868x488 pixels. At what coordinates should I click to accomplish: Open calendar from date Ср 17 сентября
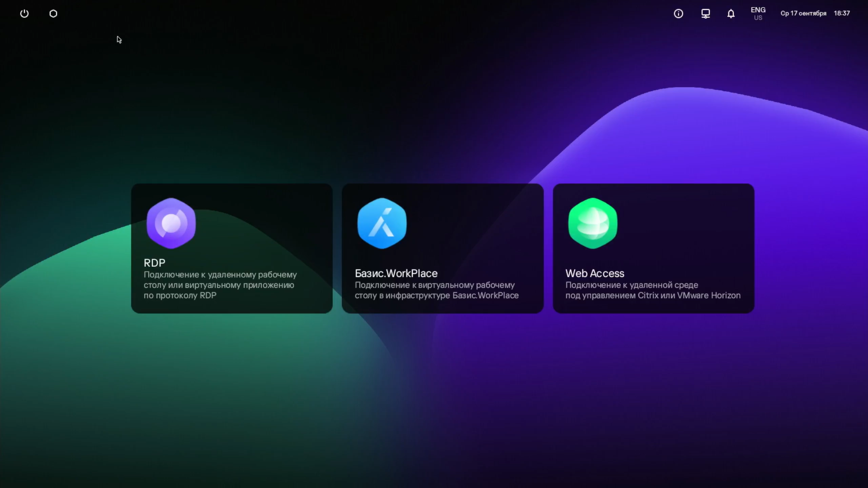(x=803, y=14)
